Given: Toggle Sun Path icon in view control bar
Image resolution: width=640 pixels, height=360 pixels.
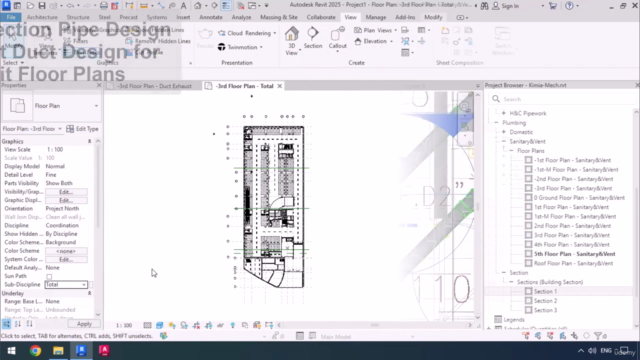Looking at the screenshot, I should pos(172,325).
